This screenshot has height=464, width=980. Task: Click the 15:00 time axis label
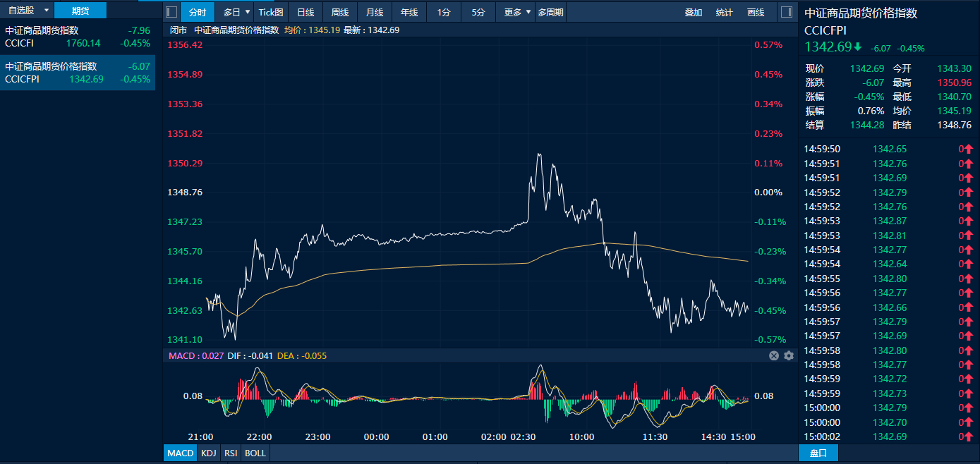coord(743,437)
